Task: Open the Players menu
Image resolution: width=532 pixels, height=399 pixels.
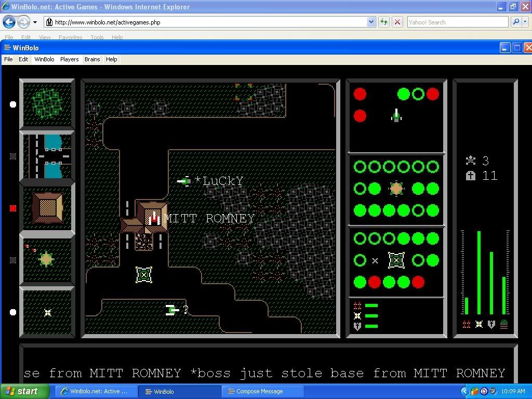Action: point(69,59)
